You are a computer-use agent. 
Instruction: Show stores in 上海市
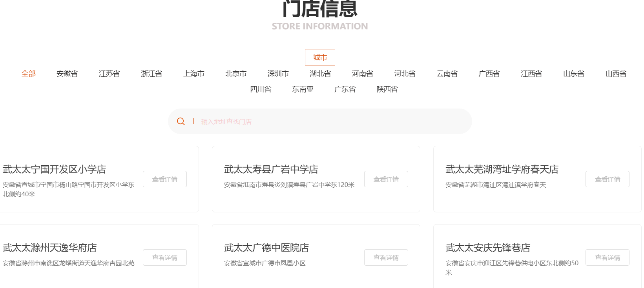(x=193, y=74)
